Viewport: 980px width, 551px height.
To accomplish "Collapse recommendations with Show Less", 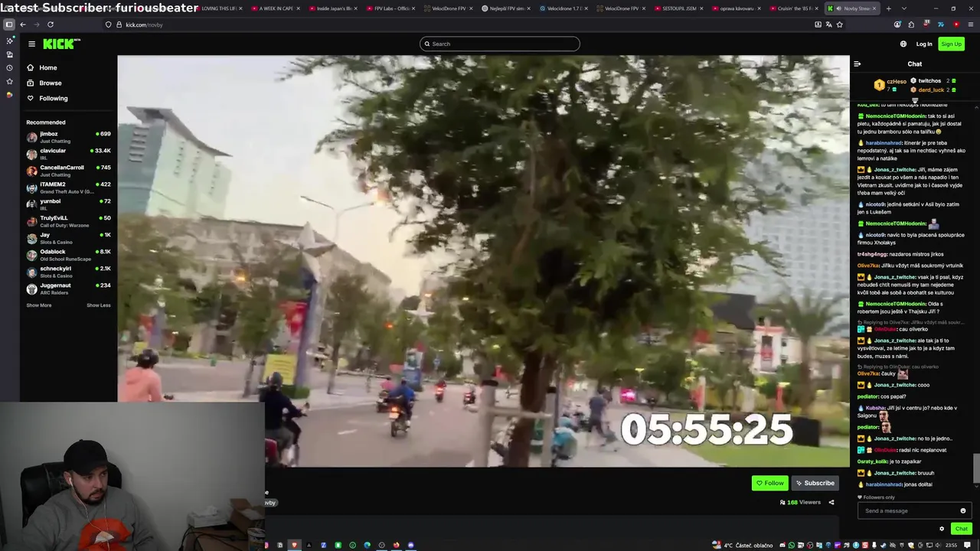I will coord(99,305).
